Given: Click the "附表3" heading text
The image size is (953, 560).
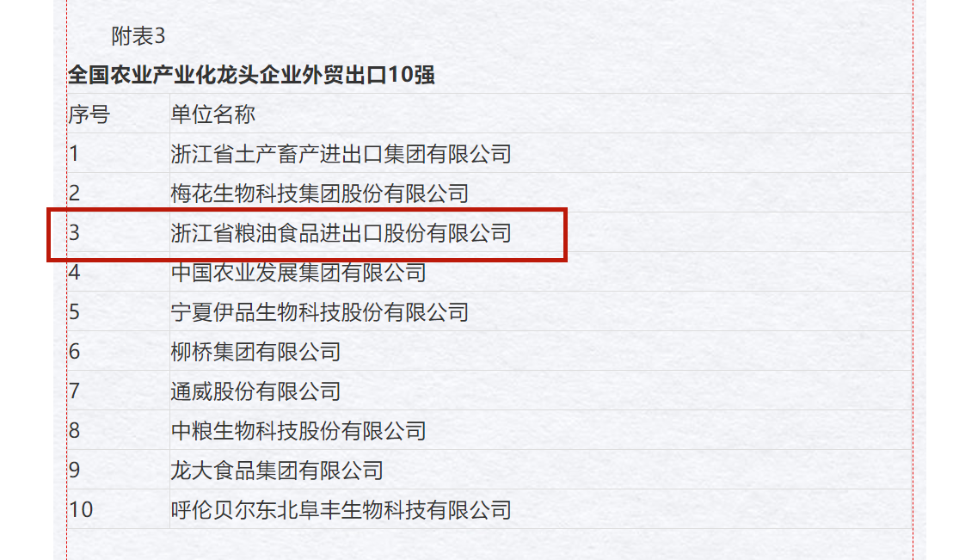Looking at the screenshot, I should click(138, 36).
